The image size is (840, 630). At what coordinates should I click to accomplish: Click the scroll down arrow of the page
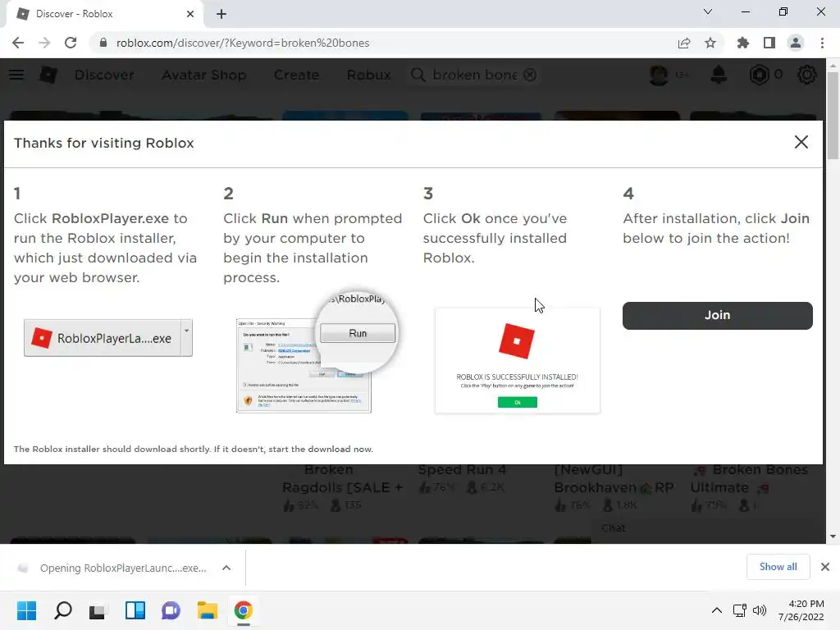pyautogui.click(x=833, y=536)
